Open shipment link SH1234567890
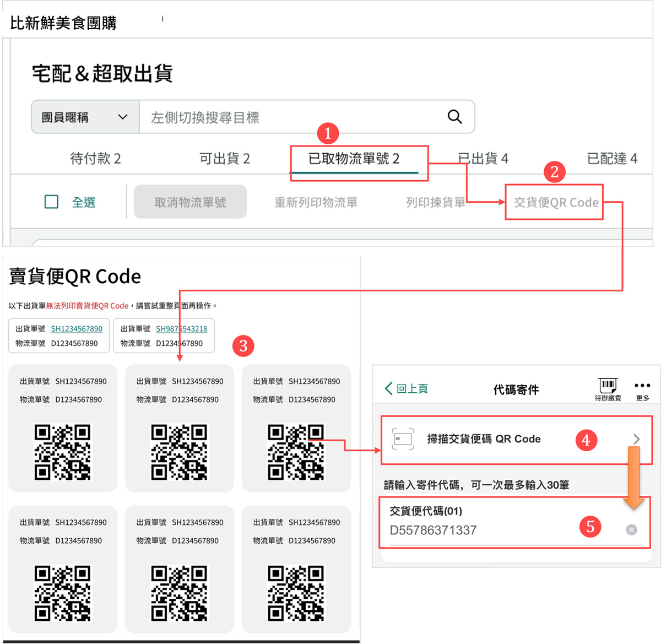 pos(77,329)
